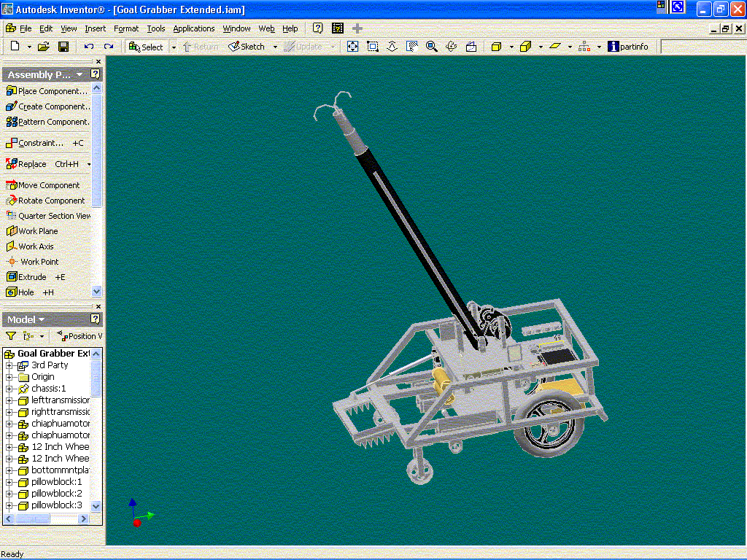Create a Work Point

(33, 262)
